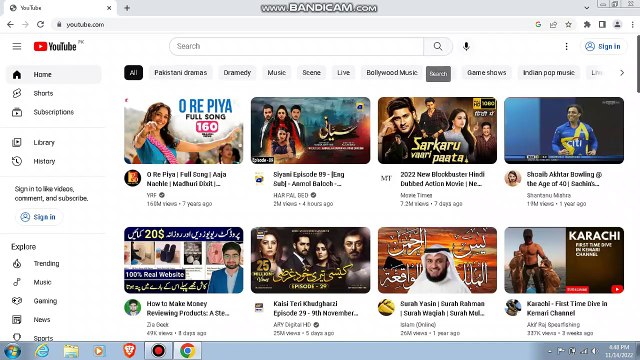Open Trending under Explore

click(x=53, y=264)
